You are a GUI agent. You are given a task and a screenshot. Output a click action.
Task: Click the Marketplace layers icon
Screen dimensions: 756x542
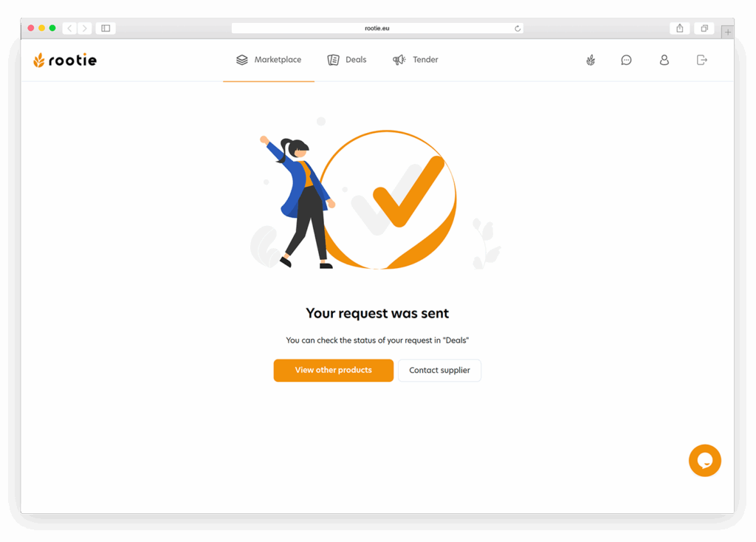point(242,60)
